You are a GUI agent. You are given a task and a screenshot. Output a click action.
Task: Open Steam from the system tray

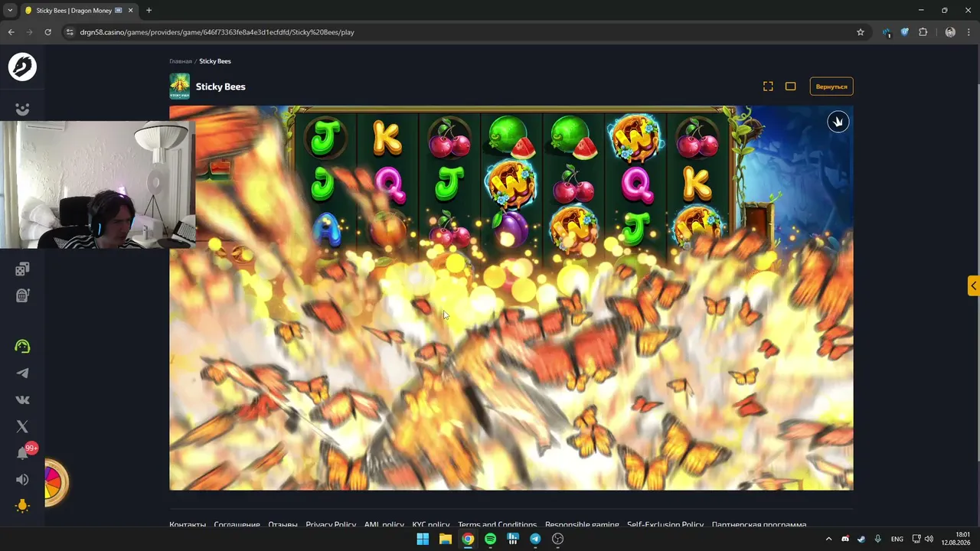(861, 539)
